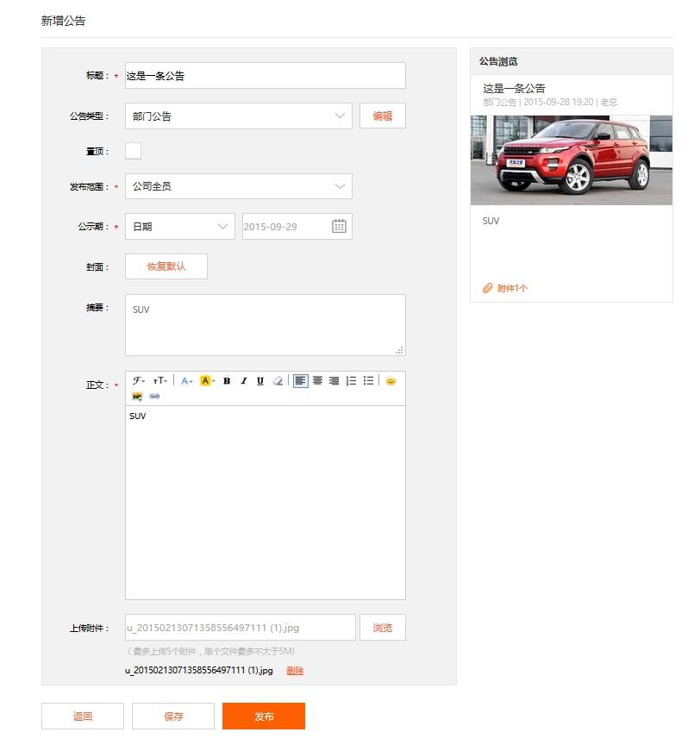Click the orange 发布 publish button

263,717
